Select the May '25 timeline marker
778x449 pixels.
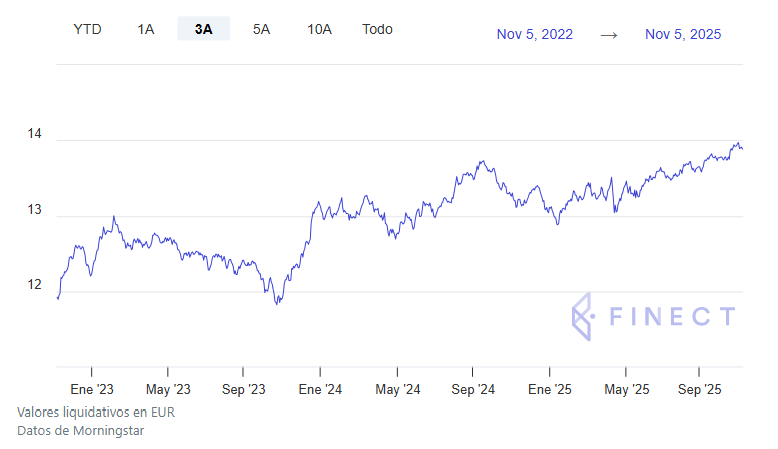[627, 388]
